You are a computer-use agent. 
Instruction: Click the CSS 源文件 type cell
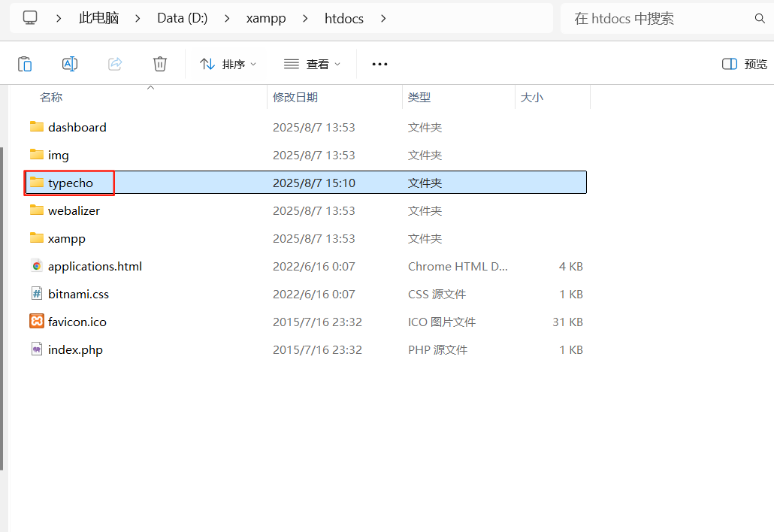pos(437,294)
